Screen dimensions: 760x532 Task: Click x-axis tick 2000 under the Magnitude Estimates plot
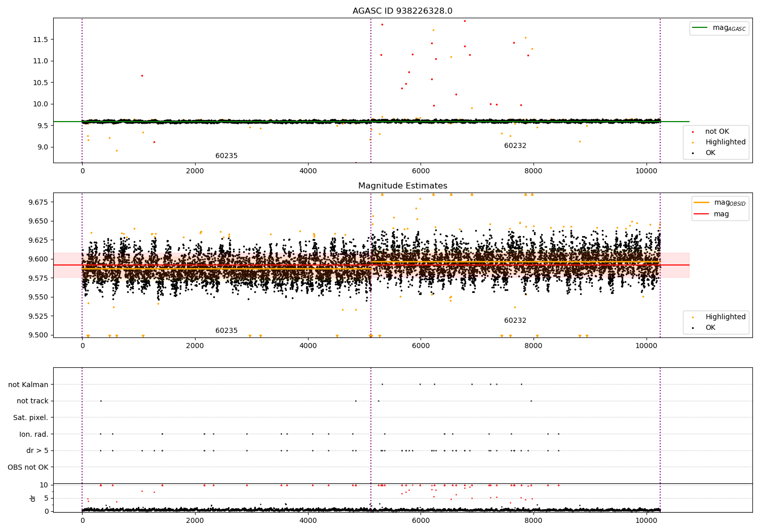click(195, 346)
